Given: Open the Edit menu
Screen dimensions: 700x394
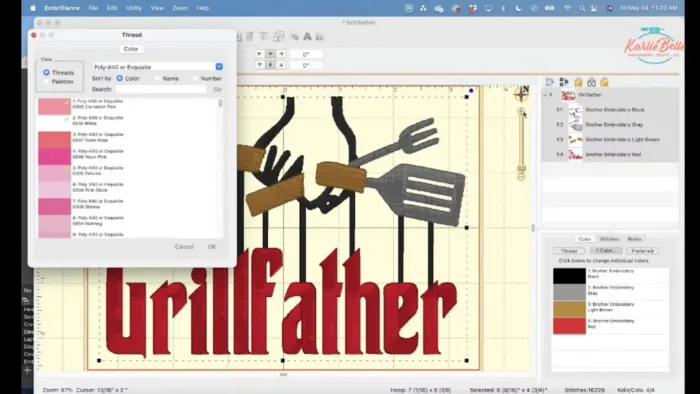Looking at the screenshot, I should click(112, 8).
